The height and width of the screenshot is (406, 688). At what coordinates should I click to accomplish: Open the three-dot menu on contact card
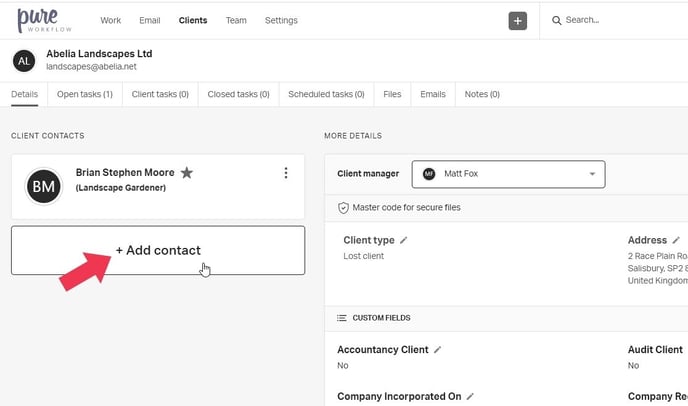tap(286, 173)
